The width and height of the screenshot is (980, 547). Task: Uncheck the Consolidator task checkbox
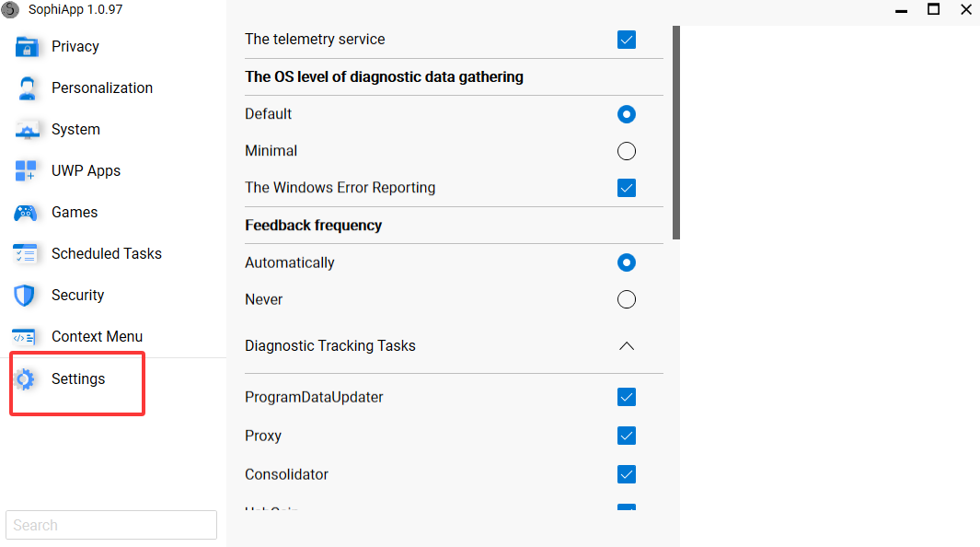click(627, 474)
